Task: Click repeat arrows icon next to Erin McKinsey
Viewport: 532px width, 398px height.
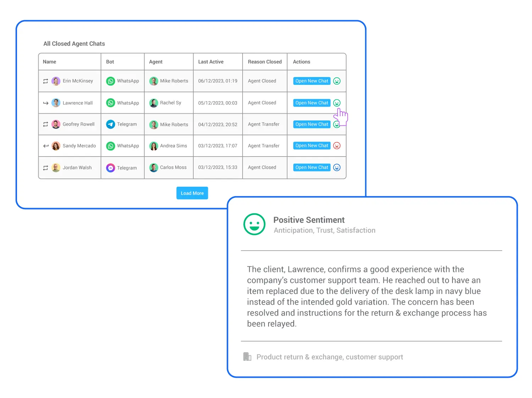Action: point(45,81)
